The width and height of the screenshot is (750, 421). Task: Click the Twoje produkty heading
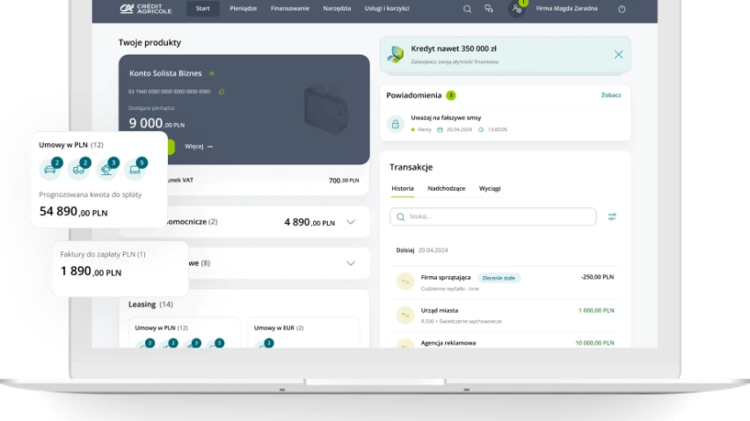(x=150, y=43)
